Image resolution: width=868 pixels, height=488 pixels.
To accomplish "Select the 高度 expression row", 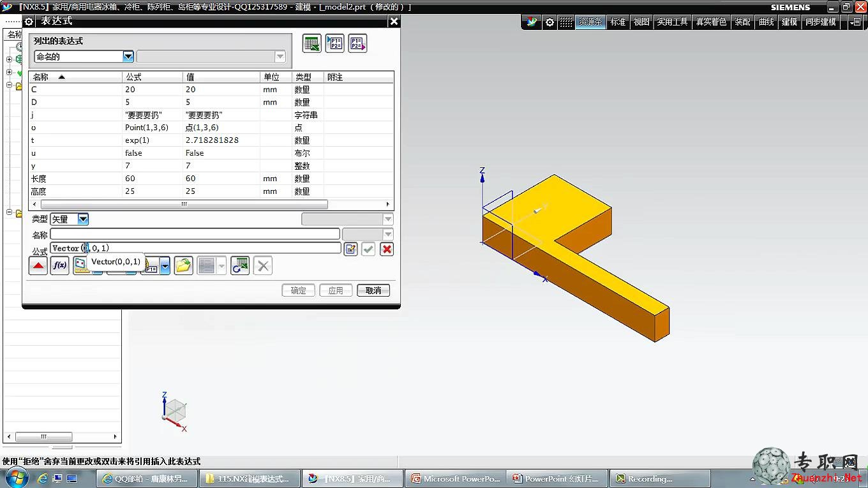I will click(x=211, y=191).
